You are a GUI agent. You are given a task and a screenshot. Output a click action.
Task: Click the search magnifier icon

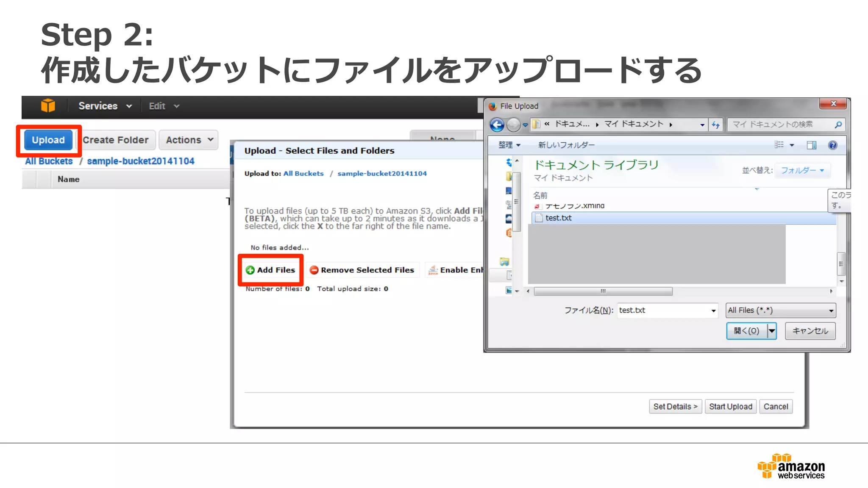point(838,125)
